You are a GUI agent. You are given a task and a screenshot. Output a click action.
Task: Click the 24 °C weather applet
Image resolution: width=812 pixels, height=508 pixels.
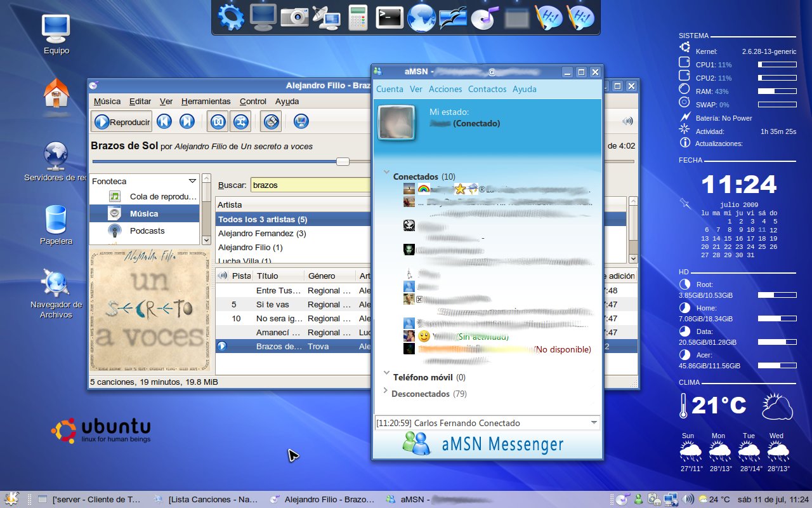715,499
